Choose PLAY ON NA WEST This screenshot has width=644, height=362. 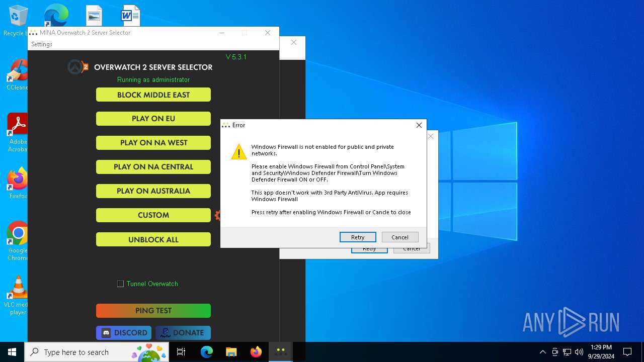pos(153,143)
